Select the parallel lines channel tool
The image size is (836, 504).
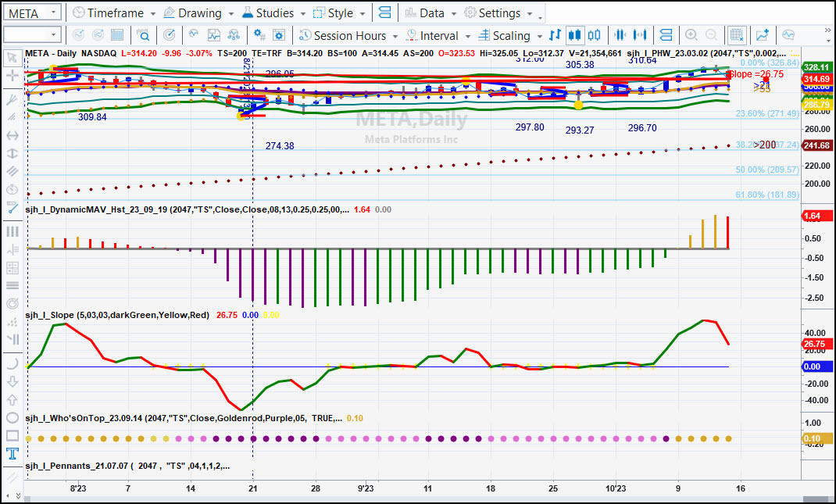[x=13, y=172]
